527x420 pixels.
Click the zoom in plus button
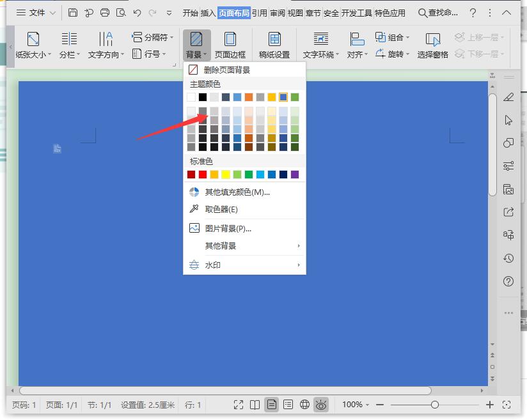(x=490, y=405)
